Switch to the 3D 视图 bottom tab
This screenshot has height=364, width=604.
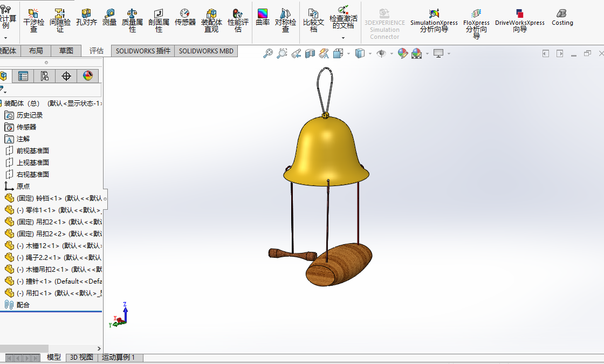click(x=81, y=358)
